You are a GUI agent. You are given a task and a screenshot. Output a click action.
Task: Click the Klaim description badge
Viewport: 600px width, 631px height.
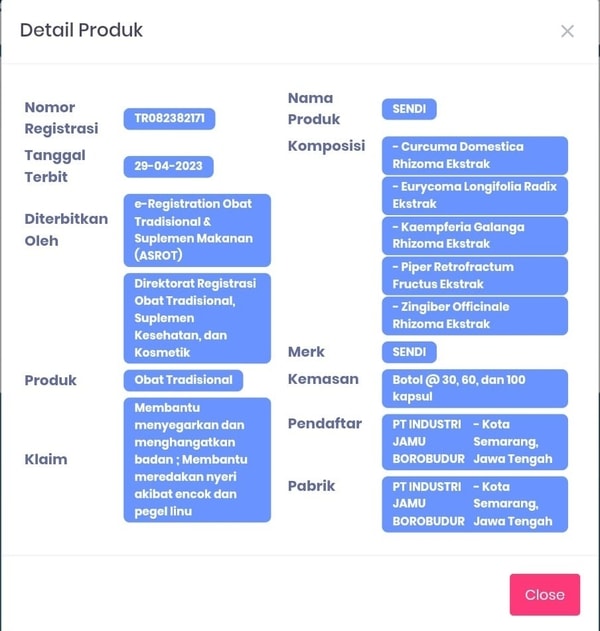pyautogui.click(x=197, y=459)
